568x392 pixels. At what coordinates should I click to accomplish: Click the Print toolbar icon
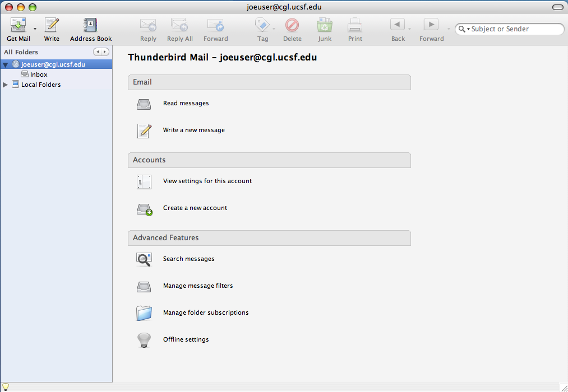pos(355,25)
